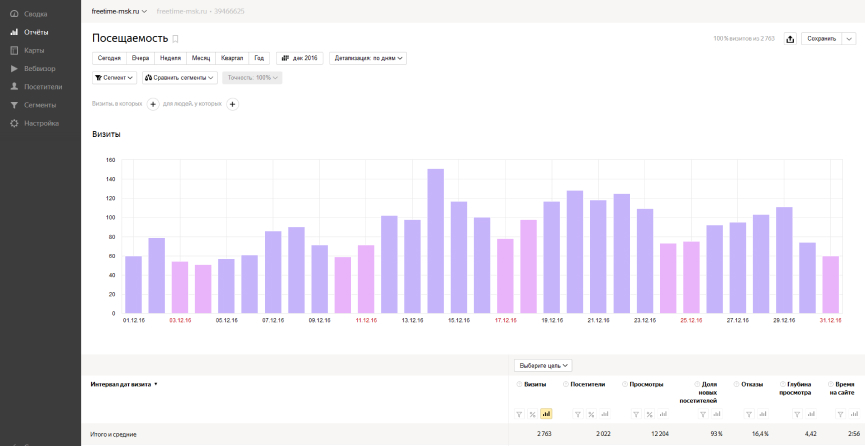Open Посетители in the sidebar
Viewport: 865px width, 446px height.
tap(36, 87)
